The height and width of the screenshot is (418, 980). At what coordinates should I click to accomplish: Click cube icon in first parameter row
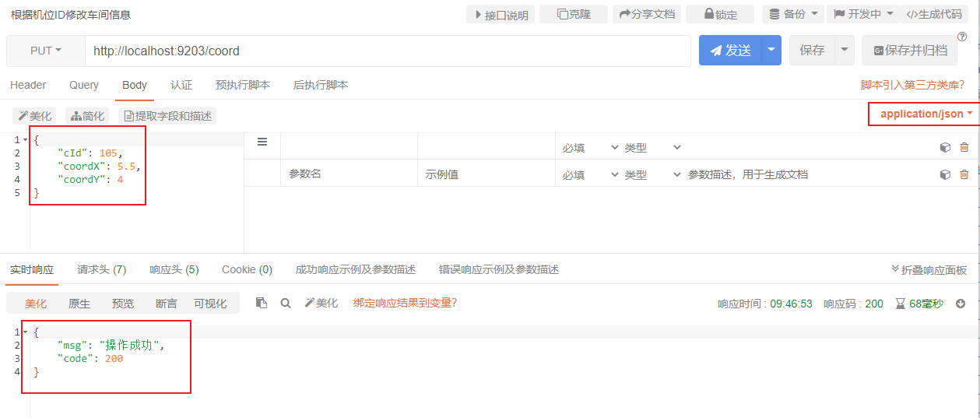click(945, 147)
